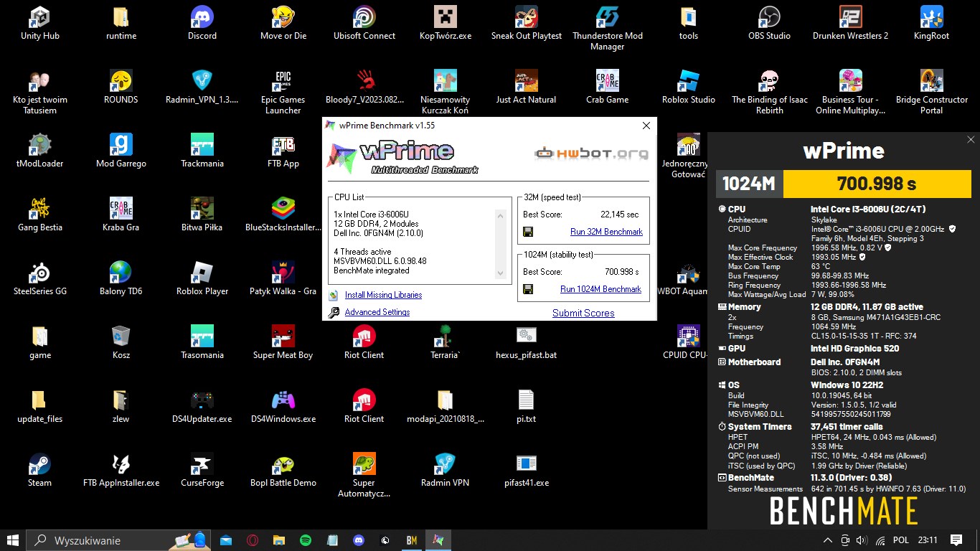980x551 pixels.
Task: Select the Crab Game desktop icon
Action: pos(607,87)
